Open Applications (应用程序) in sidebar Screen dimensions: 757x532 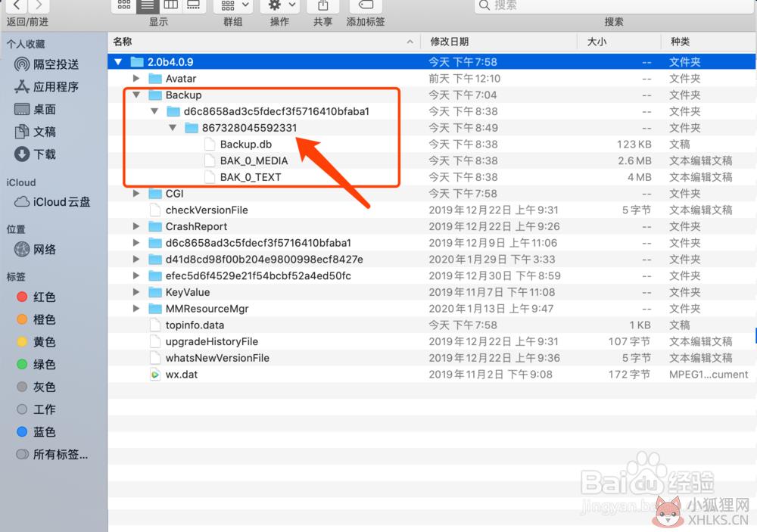[46, 87]
